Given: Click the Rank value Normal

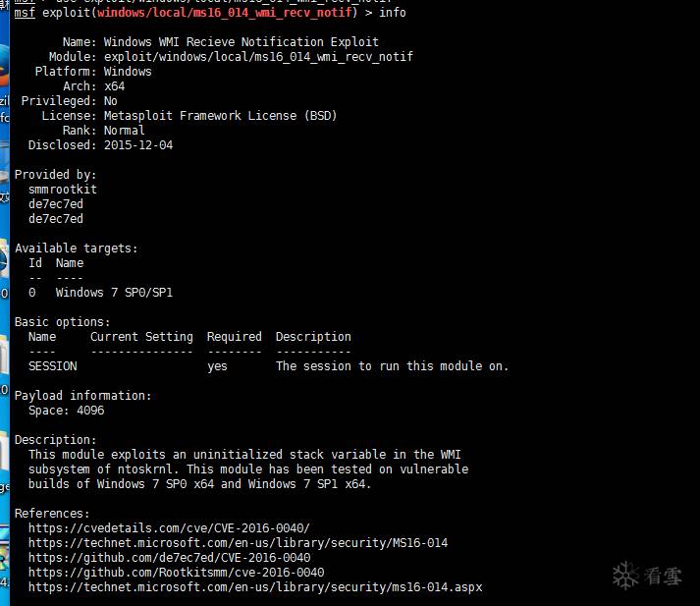Looking at the screenshot, I should click(x=124, y=131).
